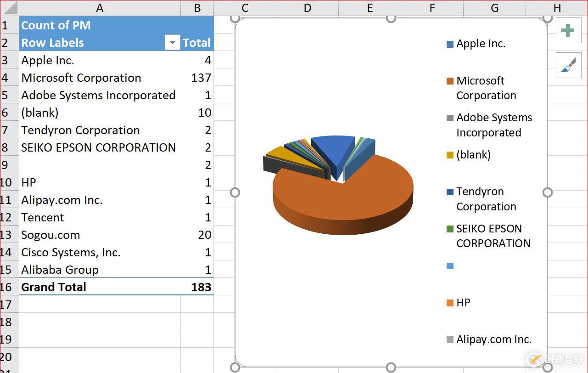
Task: Click the value 20 cell
Action: click(197, 235)
